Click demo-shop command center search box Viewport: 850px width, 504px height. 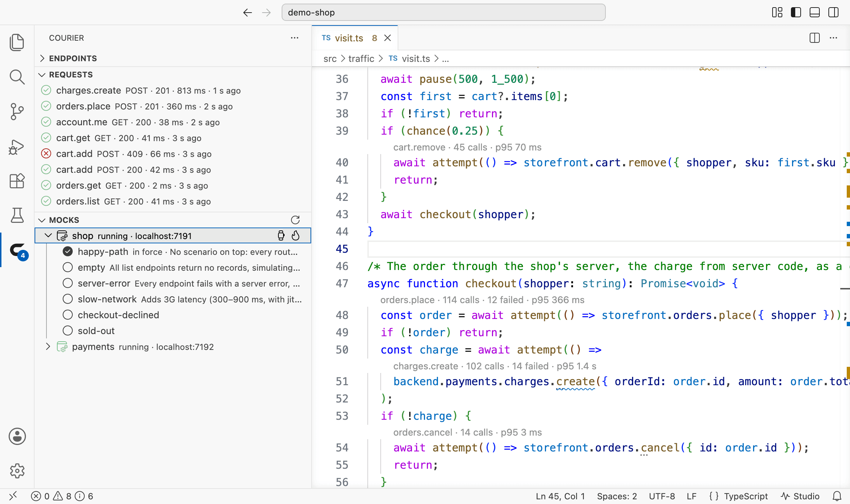pos(443,13)
